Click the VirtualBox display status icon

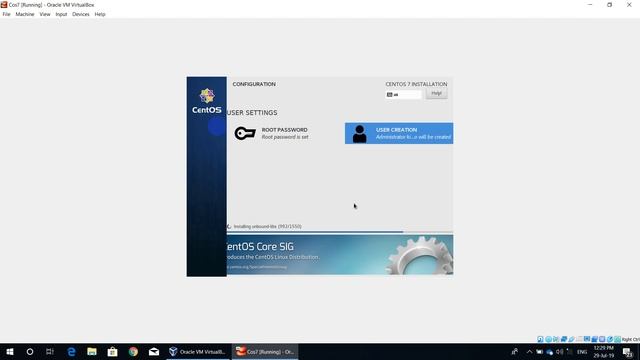point(587,339)
